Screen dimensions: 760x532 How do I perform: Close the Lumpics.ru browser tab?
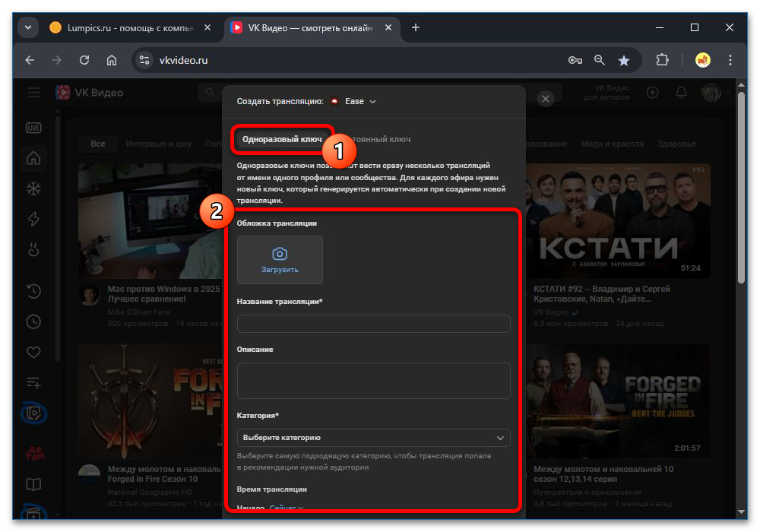click(x=207, y=27)
